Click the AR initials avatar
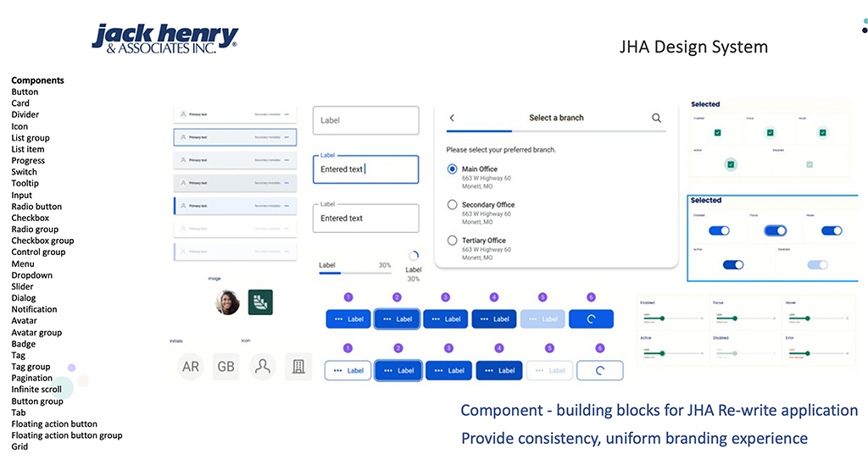 pos(191,367)
